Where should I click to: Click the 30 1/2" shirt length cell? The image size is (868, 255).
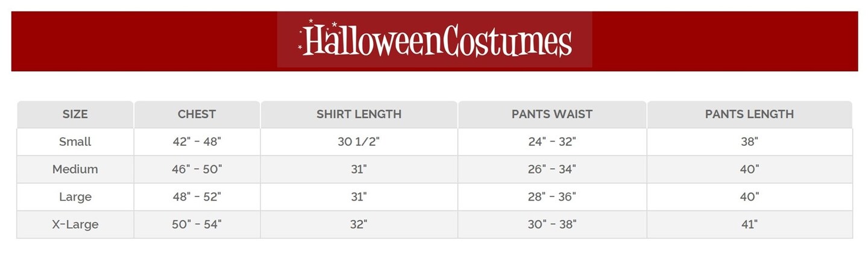359,142
